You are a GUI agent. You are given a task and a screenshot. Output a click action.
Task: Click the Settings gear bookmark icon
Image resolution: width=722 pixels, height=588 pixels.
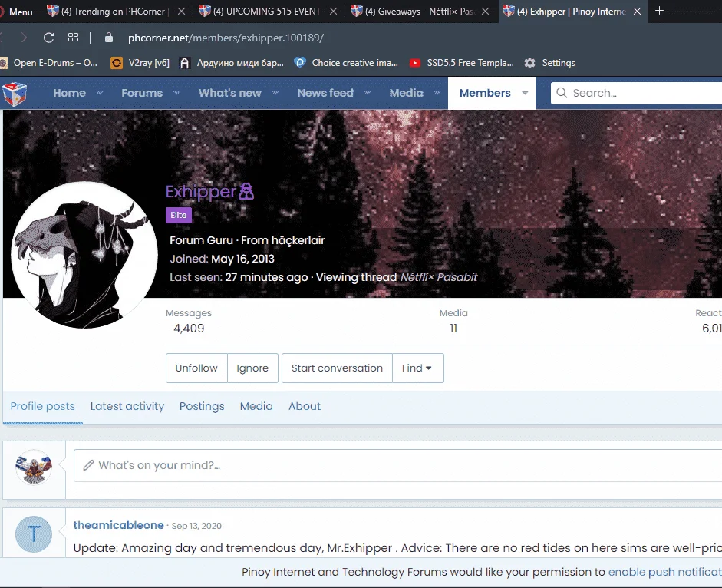point(529,63)
